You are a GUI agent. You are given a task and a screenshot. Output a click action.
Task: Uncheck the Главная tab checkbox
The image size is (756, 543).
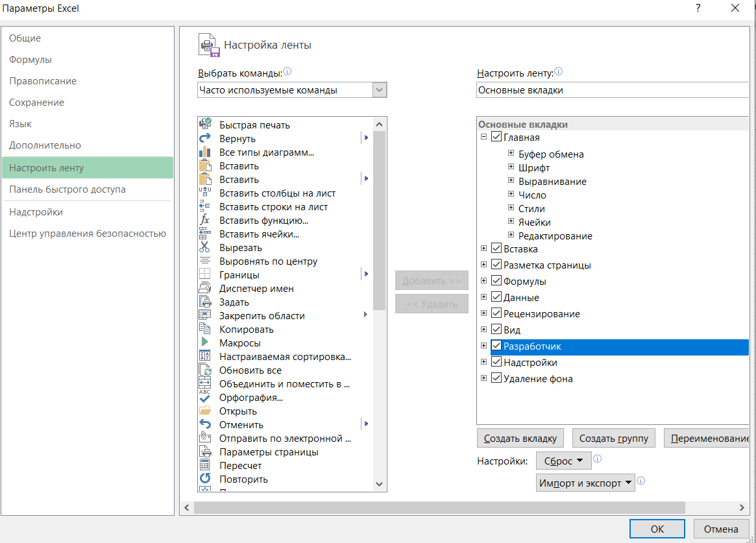[496, 137]
